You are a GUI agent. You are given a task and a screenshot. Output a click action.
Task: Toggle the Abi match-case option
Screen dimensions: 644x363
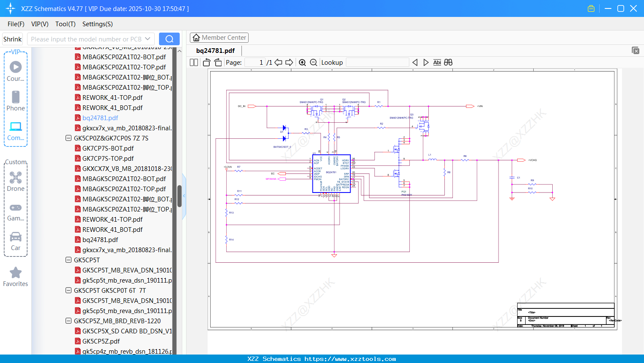click(x=437, y=63)
